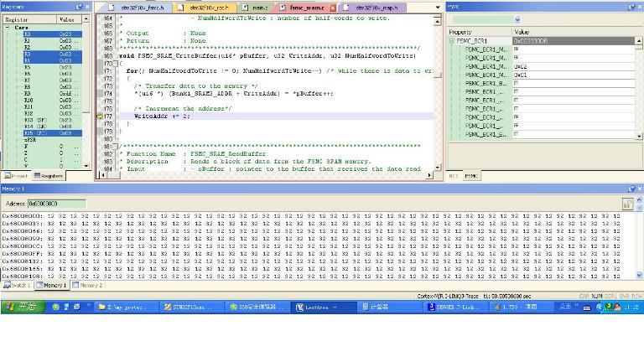Image resolution: width=644 pixels, height=362 pixels.
Task: Collapse the Core register group
Action: (7, 28)
